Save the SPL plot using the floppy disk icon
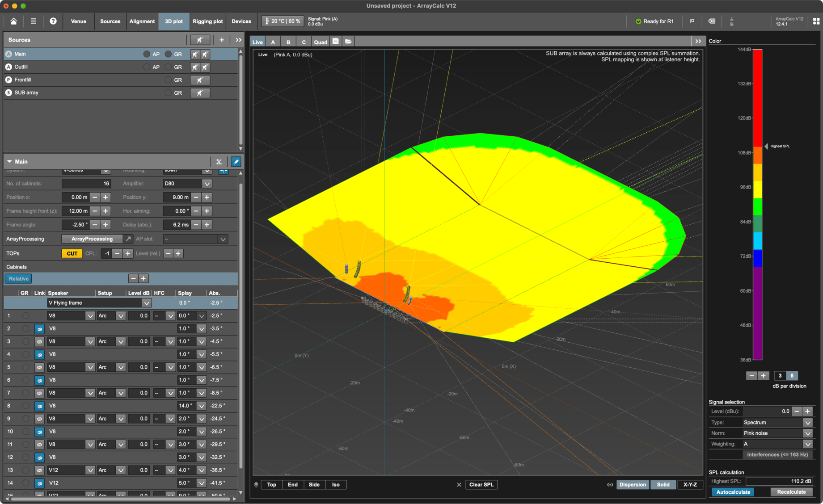Screen dimensions: 823x504 click(335, 42)
